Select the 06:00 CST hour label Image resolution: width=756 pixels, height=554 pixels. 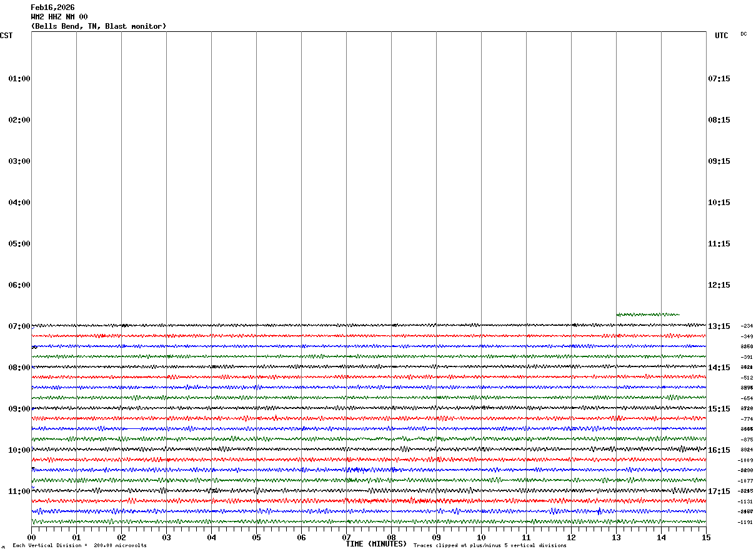point(19,285)
